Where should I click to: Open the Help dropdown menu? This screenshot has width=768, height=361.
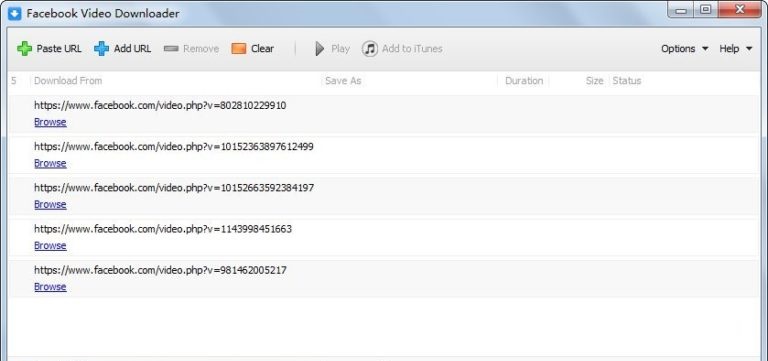[736, 48]
